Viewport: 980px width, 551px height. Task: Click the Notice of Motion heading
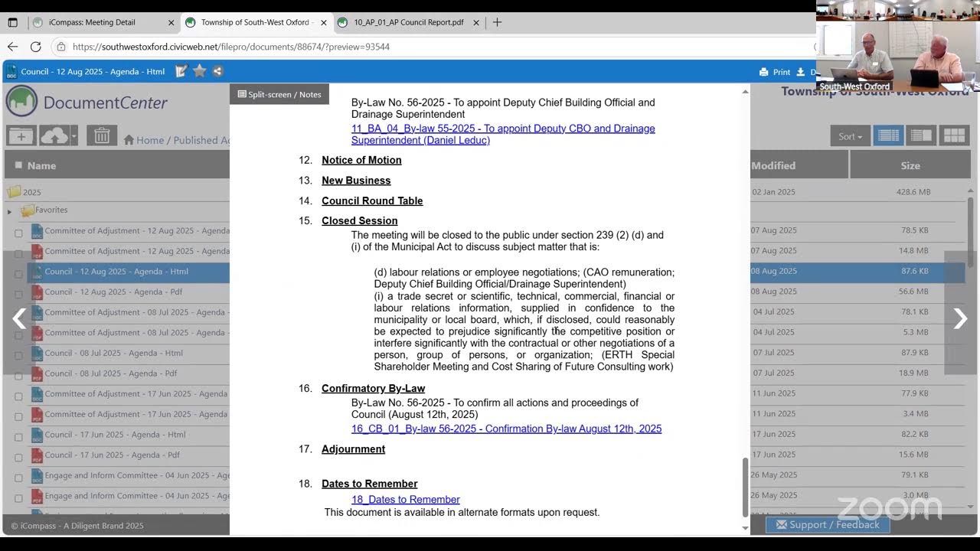[361, 160]
